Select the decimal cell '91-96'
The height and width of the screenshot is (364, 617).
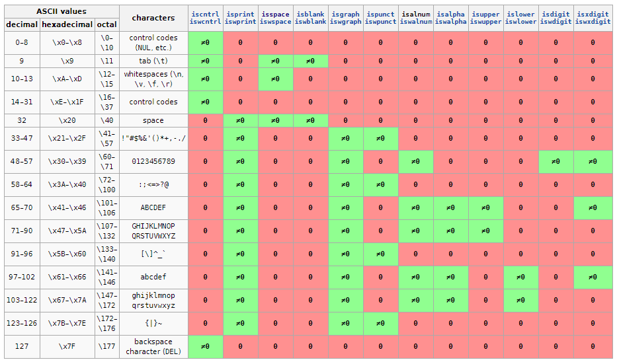click(22, 254)
